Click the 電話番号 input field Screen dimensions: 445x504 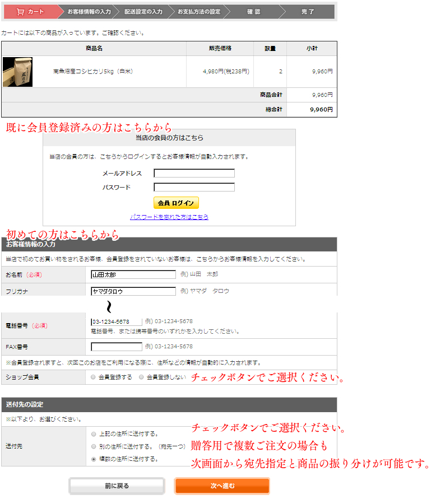pyautogui.click(x=117, y=322)
